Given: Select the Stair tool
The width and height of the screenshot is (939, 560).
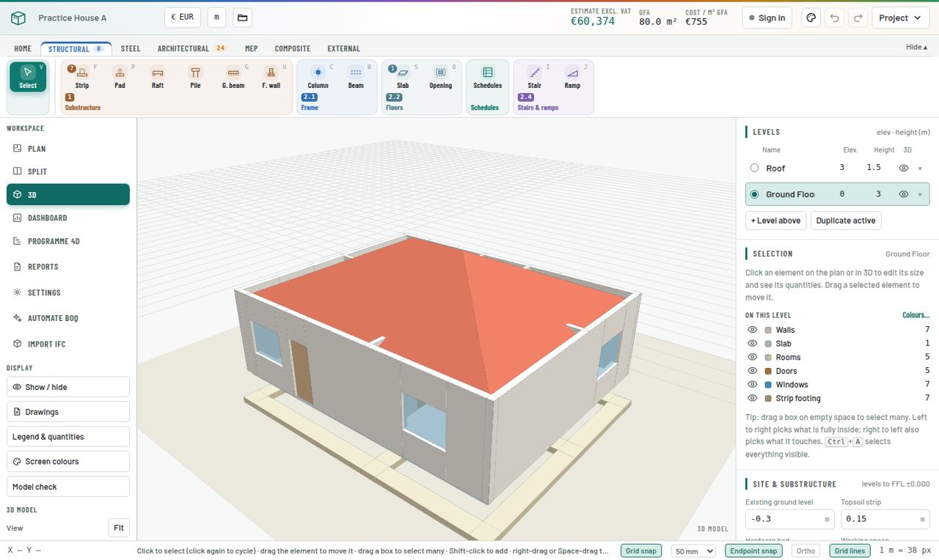Looking at the screenshot, I should [x=535, y=77].
